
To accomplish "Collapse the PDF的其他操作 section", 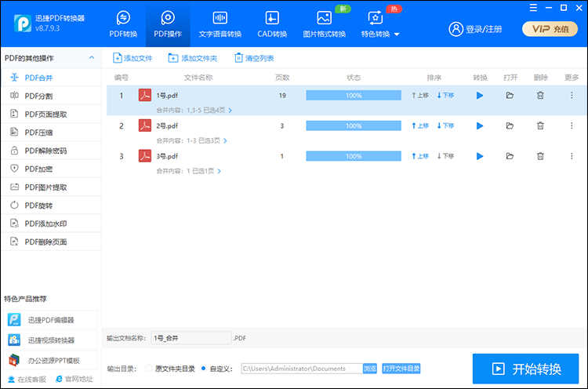I will pyautogui.click(x=92, y=58).
